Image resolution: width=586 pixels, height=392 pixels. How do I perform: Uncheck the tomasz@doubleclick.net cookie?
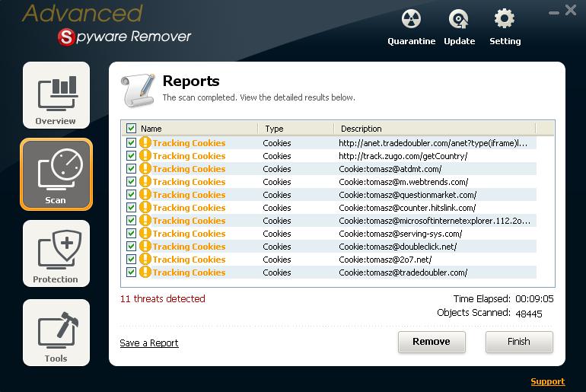[x=131, y=247]
